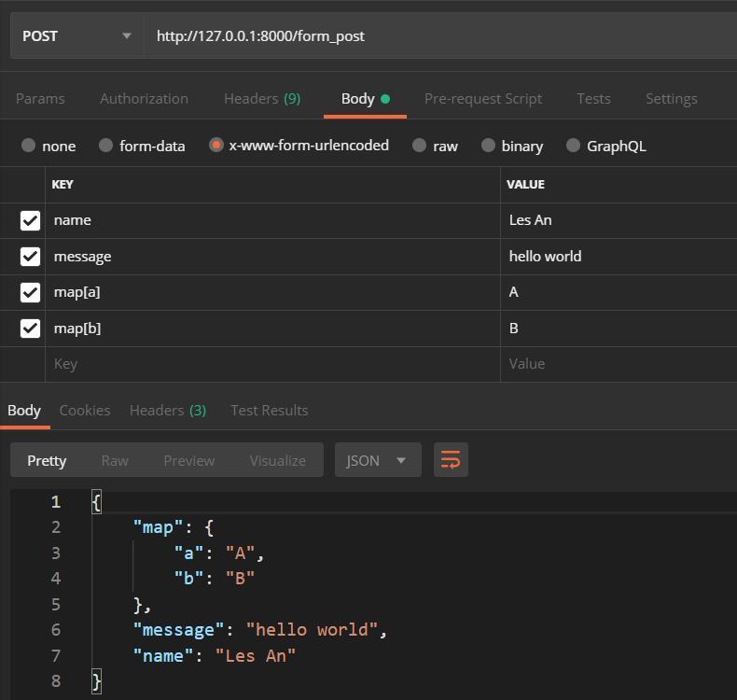Click the 'name' key cell
Image resolution: width=737 pixels, height=700 pixels.
click(272, 220)
